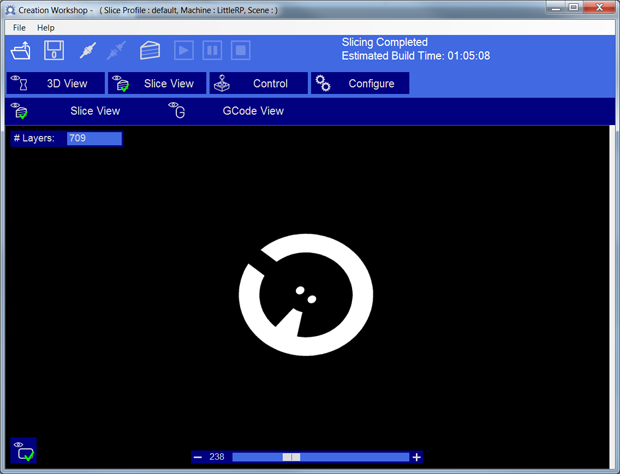
Task: Toggle the slice preview eye icon at bottom left
Action: tap(24, 451)
